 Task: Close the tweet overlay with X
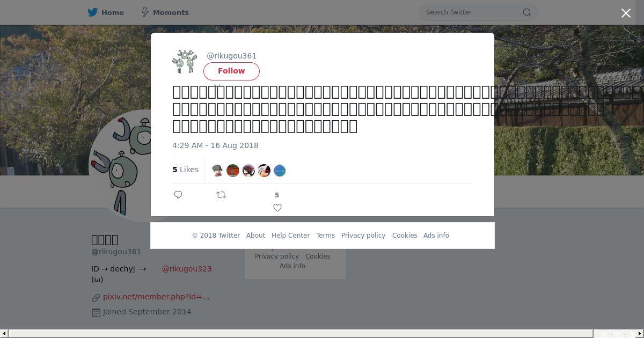point(626,13)
